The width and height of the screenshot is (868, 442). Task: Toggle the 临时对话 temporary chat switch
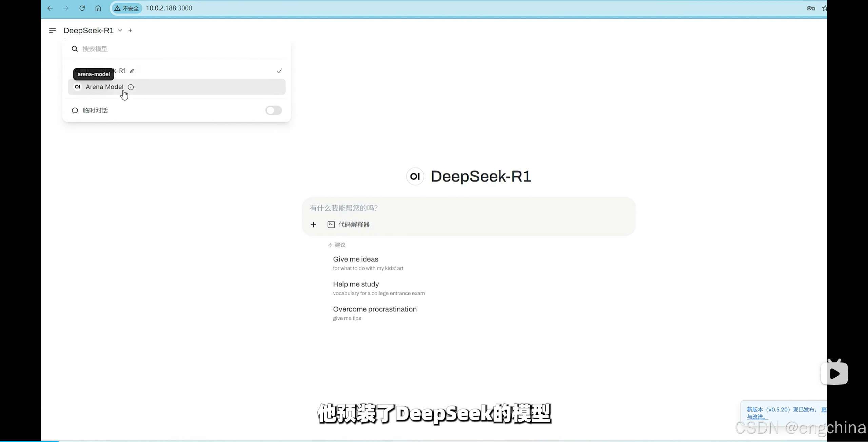[x=273, y=110]
